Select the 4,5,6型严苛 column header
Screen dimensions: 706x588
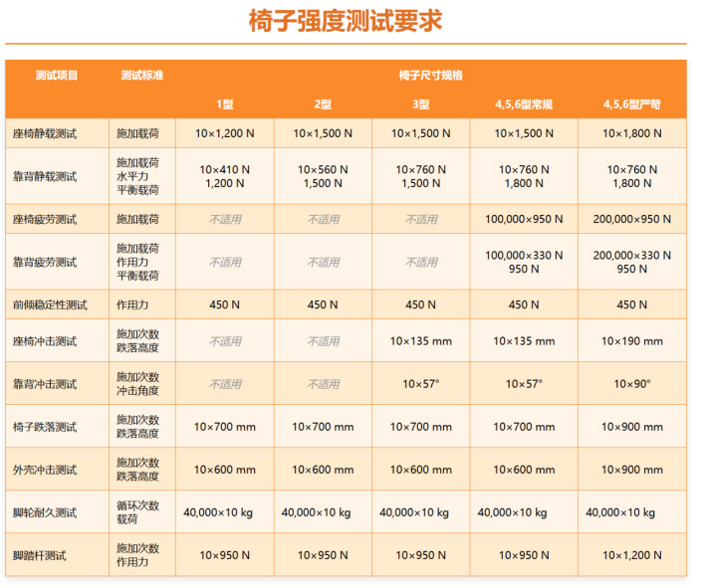coord(632,104)
